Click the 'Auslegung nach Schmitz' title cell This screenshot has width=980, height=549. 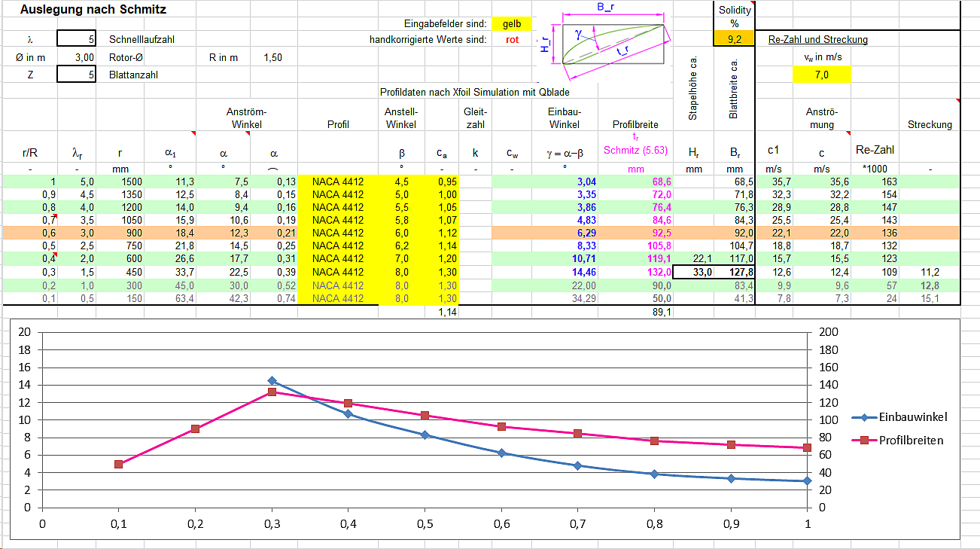[93, 10]
